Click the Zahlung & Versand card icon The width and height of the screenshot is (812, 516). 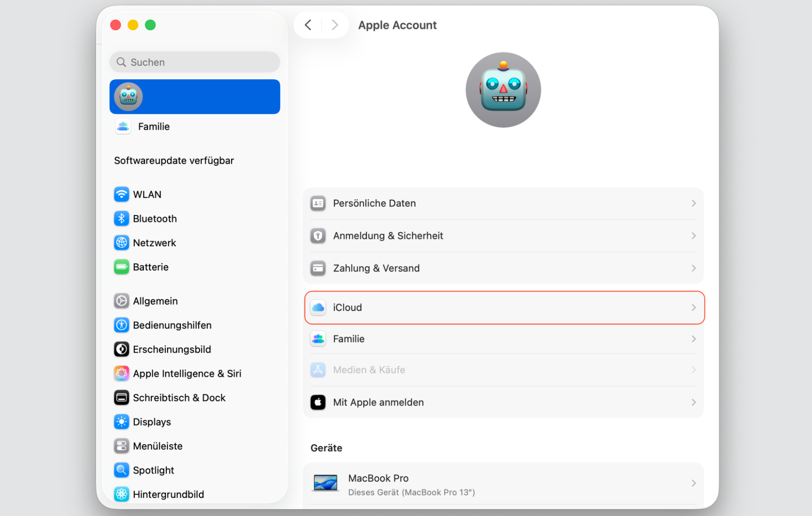click(x=318, y=268)
